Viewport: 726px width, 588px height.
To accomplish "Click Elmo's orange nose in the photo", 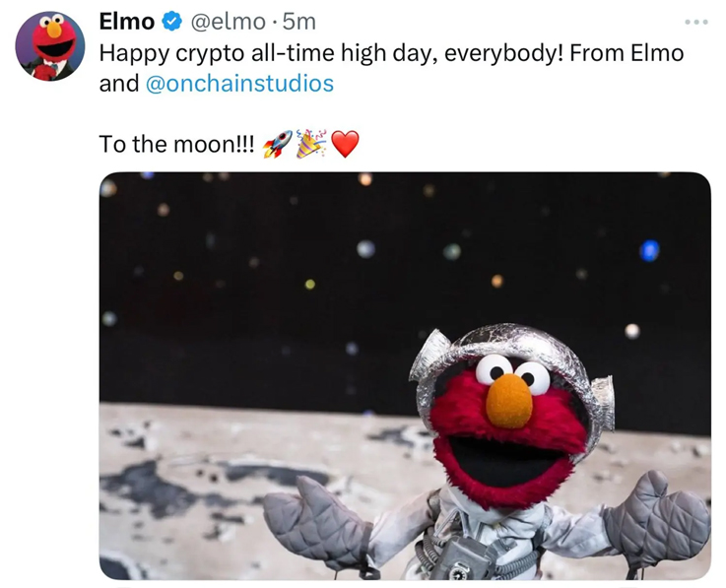I will tap(509, 402).
